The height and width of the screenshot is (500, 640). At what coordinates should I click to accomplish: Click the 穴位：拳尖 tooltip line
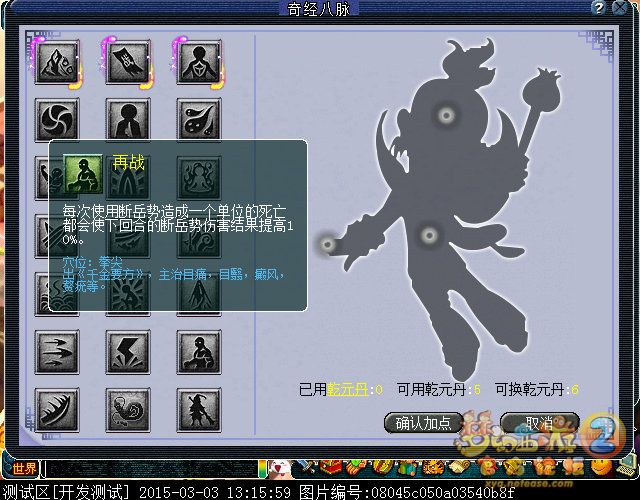(93, 261)
